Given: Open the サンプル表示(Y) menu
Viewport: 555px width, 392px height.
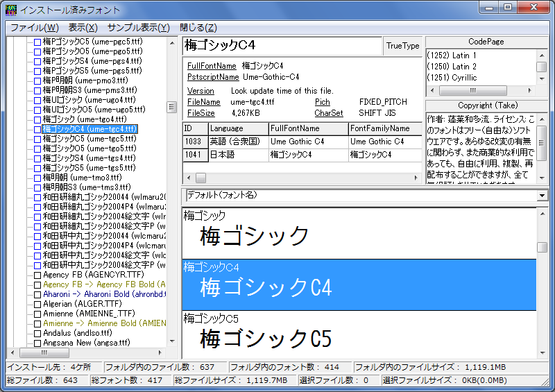Looking at the screenshot, I should coord(138,28).
